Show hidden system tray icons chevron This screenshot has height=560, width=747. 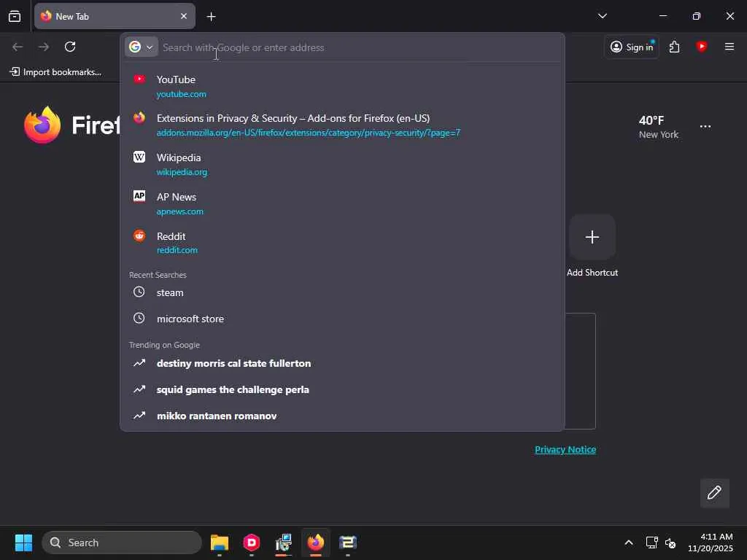[628, 542]
